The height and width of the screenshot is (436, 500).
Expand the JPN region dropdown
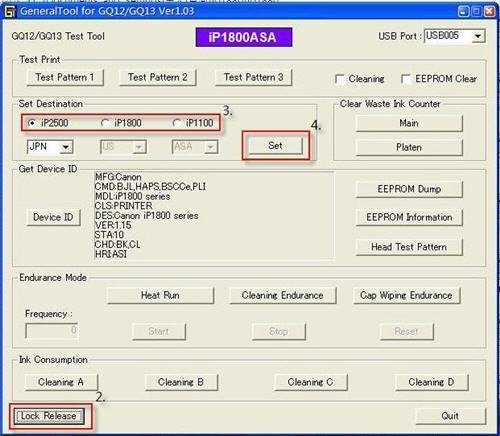pos(66,147)
